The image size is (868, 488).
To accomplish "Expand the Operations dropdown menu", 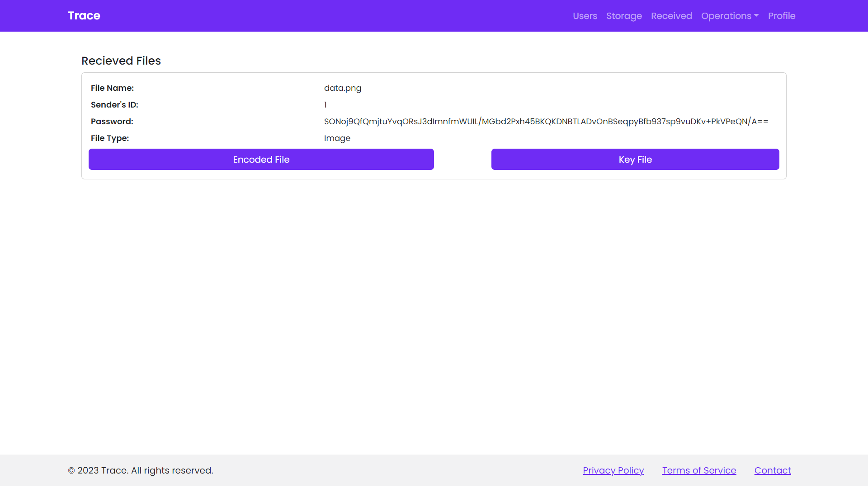I will pyautogui.click(x=730, y=16).
